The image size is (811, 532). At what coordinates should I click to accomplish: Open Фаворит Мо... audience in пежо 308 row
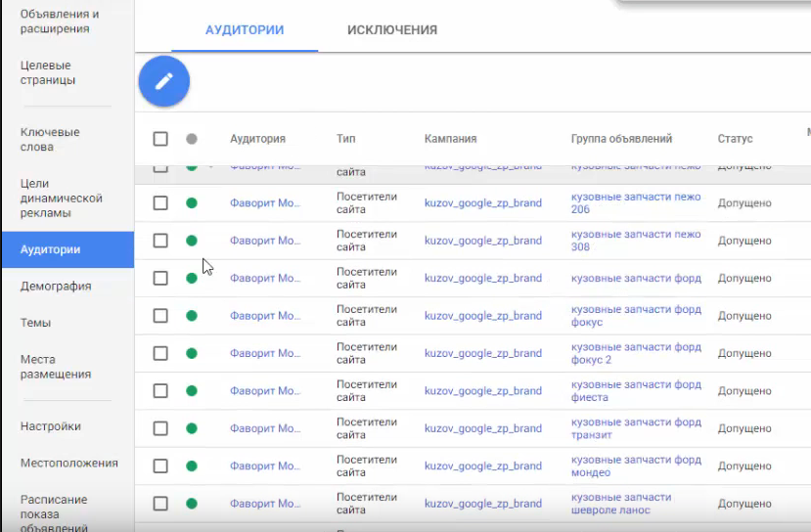[x=265, y=241]
